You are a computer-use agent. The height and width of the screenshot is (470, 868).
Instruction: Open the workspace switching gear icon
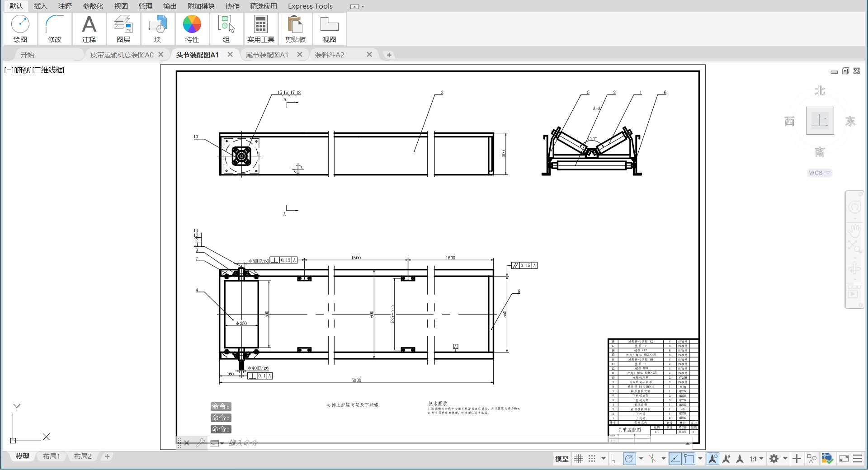[774, 459]
